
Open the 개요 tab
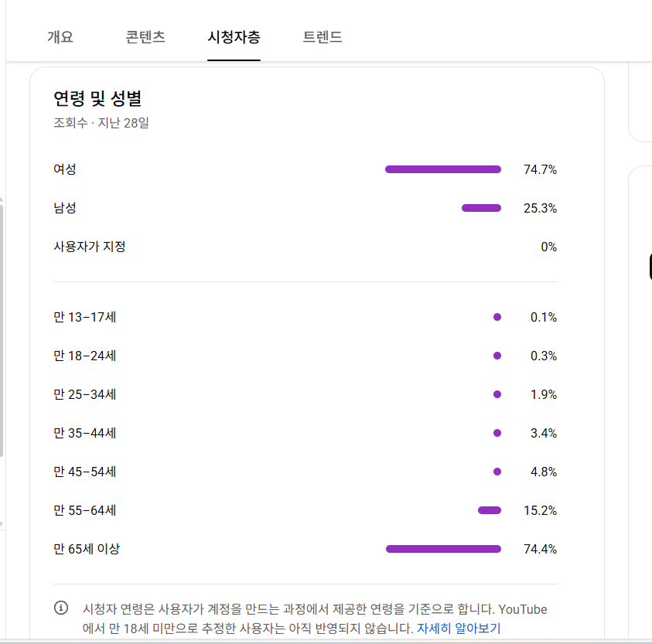tap(60, 37)
